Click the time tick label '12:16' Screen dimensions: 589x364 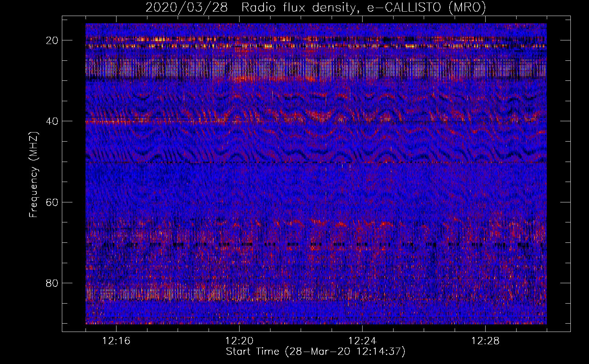coord(116,341)
